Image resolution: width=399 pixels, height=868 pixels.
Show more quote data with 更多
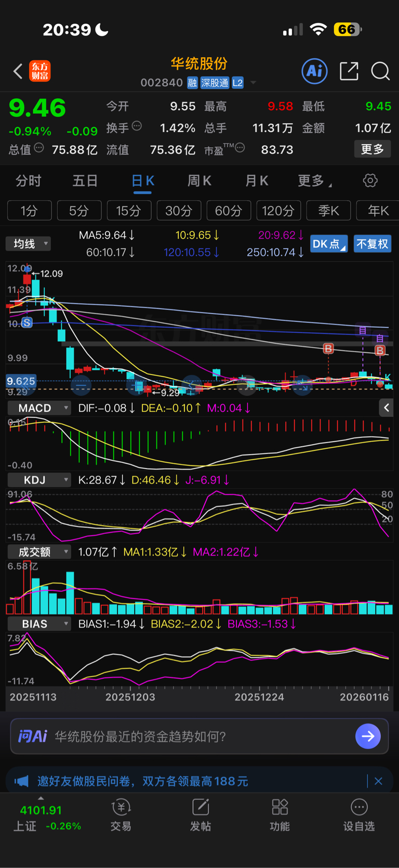coord(373,150)
